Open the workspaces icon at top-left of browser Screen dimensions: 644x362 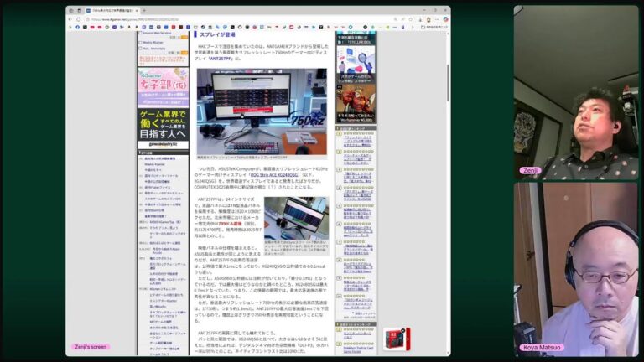[71, 10]
